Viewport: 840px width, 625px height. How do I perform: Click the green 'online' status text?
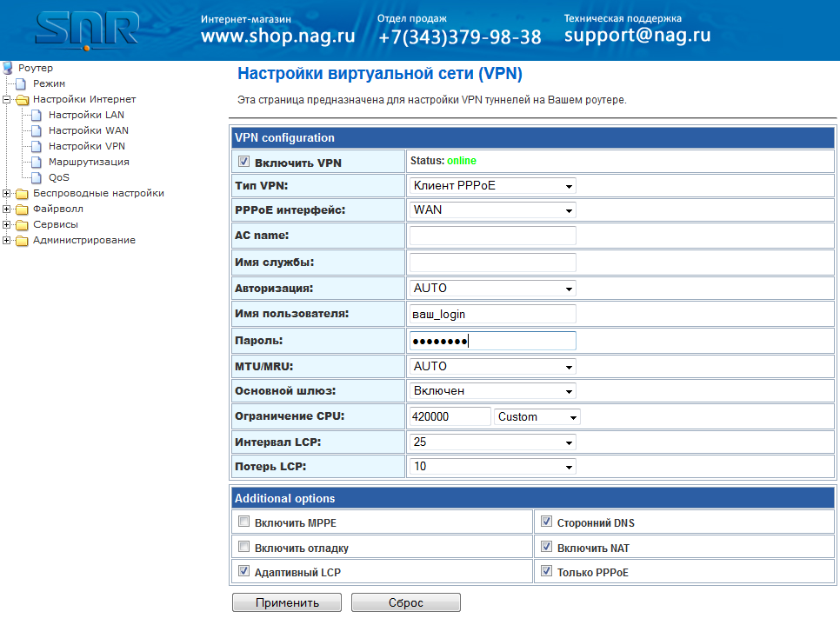[x=462, y=161]
